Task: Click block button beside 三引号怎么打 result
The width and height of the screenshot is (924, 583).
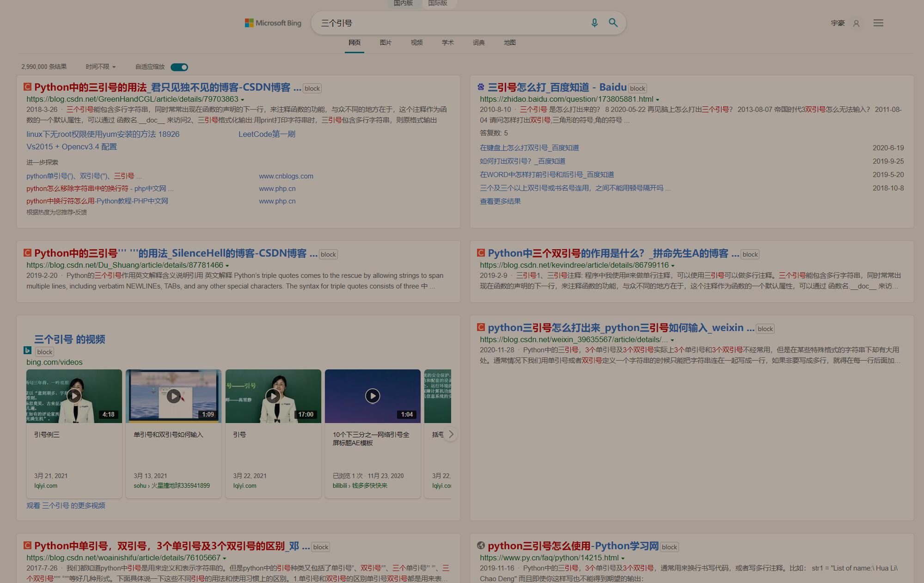Action: 637,88
